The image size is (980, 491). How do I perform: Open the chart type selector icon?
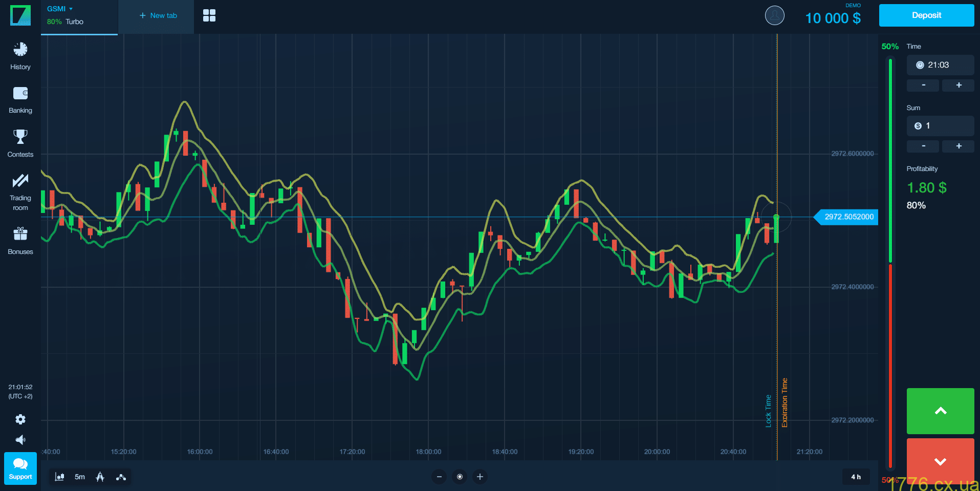pyautogui.click(x=59, y=477)
